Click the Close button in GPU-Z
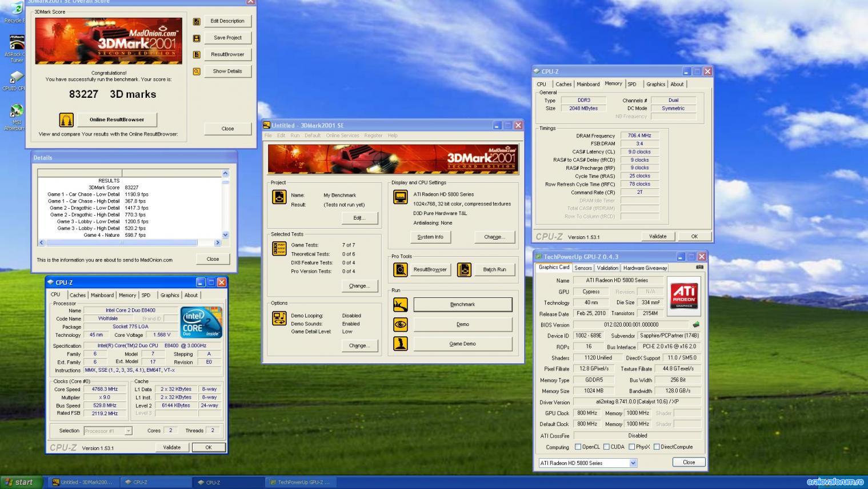 689,462
